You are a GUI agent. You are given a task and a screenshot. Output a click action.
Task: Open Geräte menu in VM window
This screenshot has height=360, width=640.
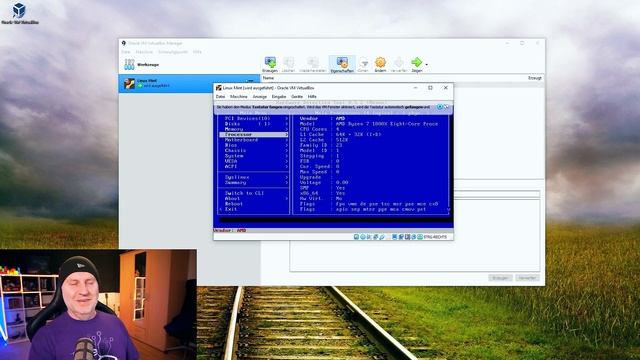click(297, 97)
